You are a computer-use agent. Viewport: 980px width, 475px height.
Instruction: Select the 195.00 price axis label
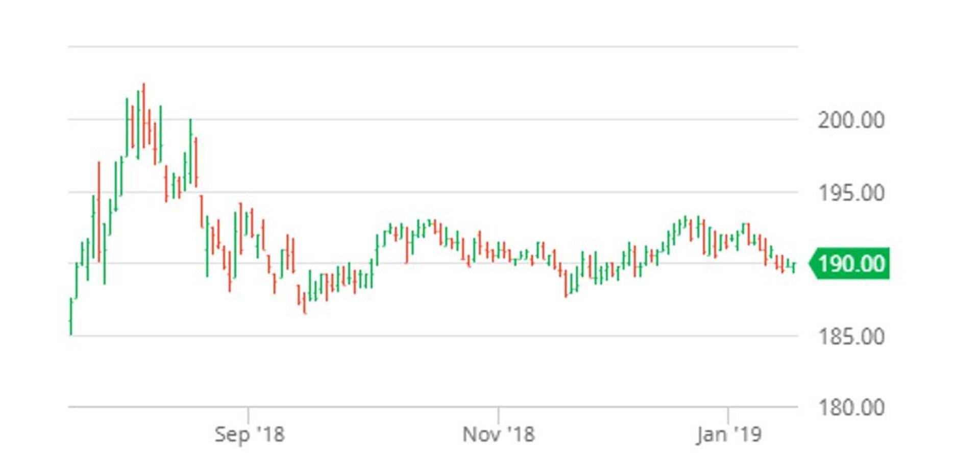[851, 193]
